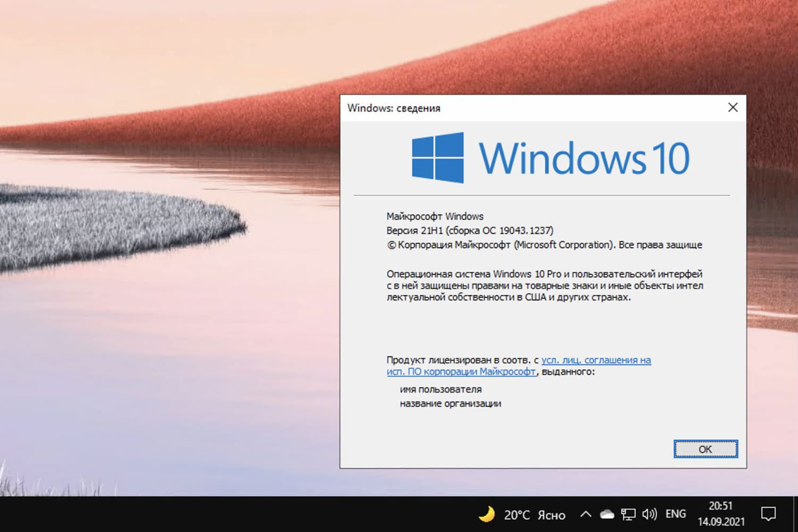Screen dimensions: 798x532
Task: Close the Windows: сведения dialog with X
Action: [x=733, y=107]
